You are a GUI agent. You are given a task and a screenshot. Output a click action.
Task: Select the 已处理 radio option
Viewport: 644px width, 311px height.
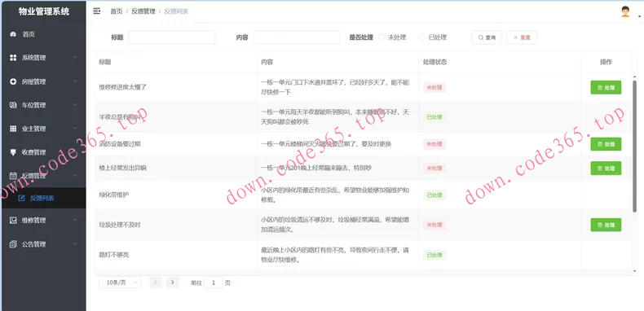421,37
